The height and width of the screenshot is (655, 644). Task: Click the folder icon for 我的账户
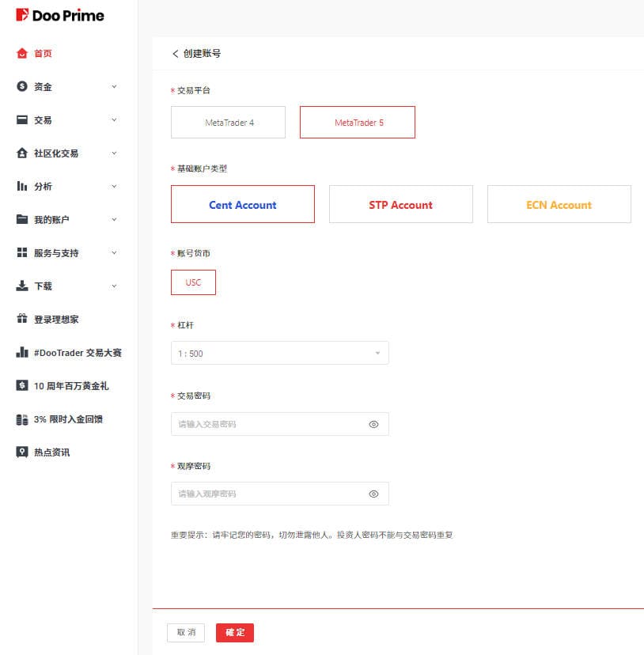point(21,219)
